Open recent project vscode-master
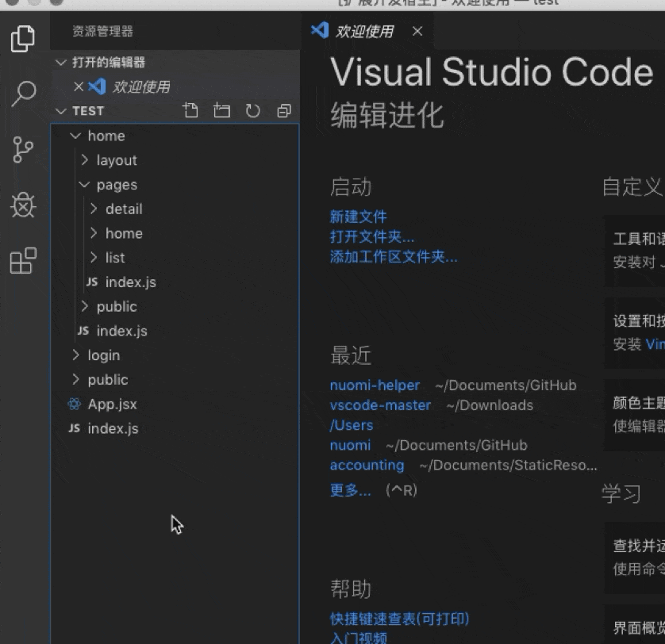 tap(380, 405)
